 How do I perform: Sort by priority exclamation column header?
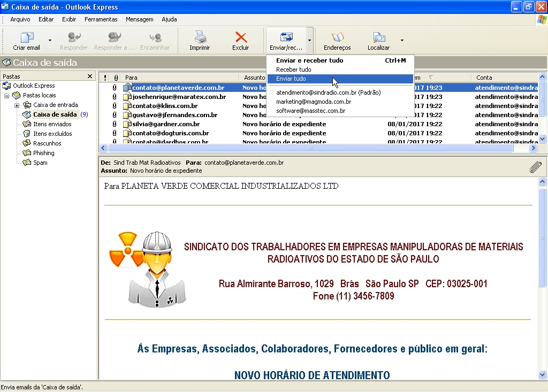tap(105, 78)
